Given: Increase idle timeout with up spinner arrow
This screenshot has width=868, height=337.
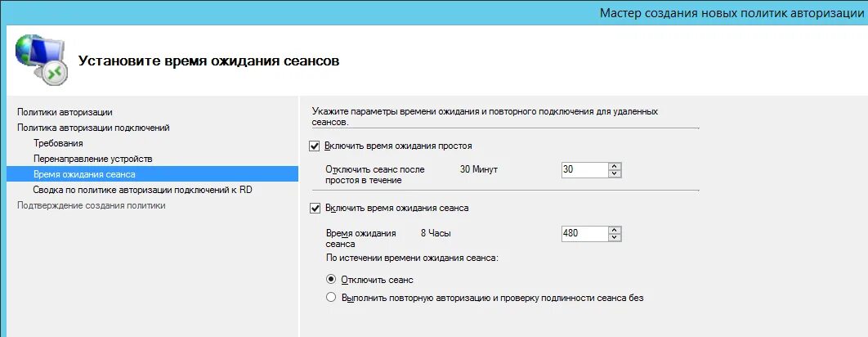Looking at the screenshot, I should tap(615, 166).
